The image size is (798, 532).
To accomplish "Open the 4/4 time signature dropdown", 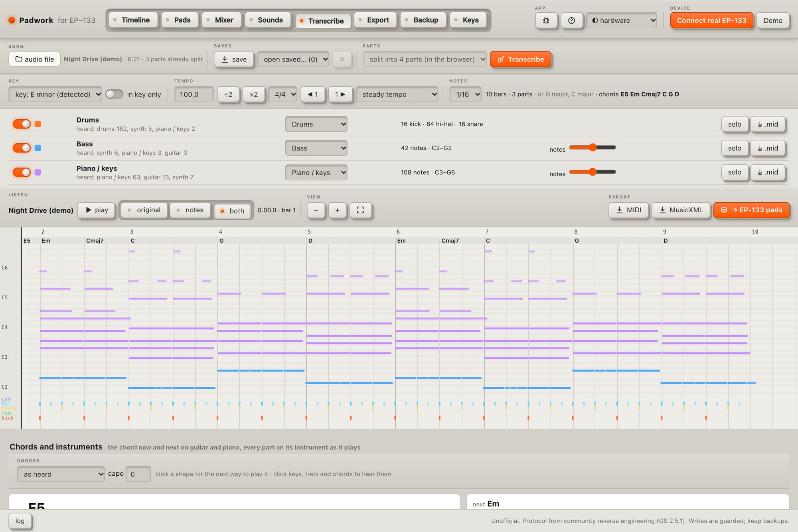I will tap(283, 94).
